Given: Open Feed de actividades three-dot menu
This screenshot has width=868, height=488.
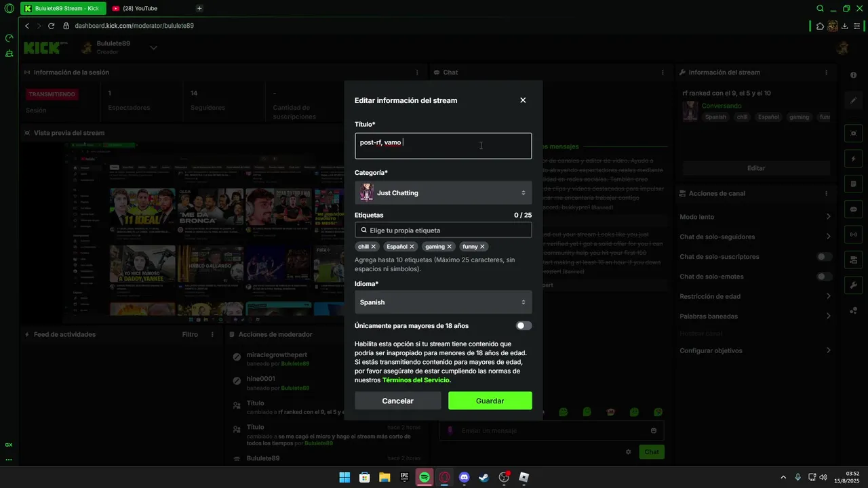Looking at the screenshot, I should click(x=212, y=335).
